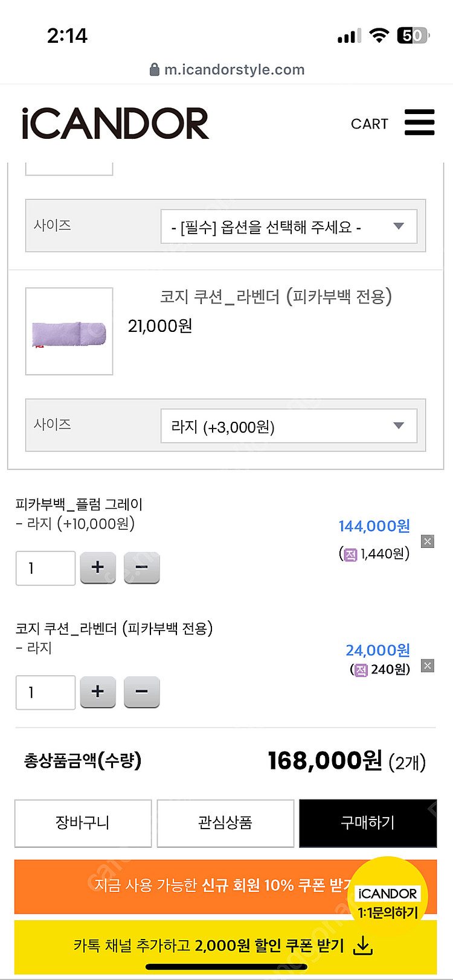Add to wishlist with 관심상품 button
Screen dimensions: 453x980
[225, 823]
